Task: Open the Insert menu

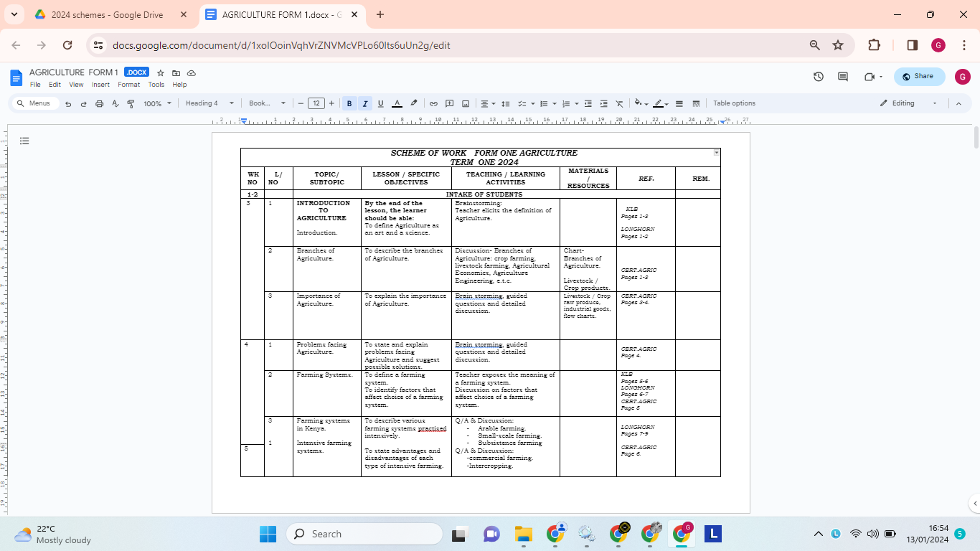Action: [100, 85]
